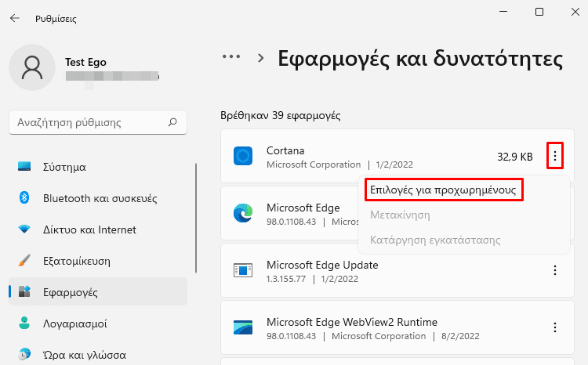Click the user avatar picture
Image resolution: width=588 pixels, height=365 pixels.
32,67
